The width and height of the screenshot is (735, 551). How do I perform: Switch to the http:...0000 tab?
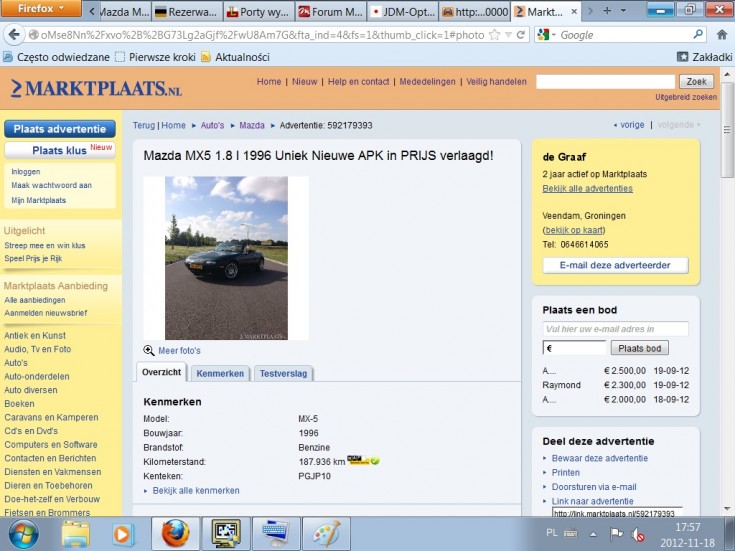tap(474, 12)
